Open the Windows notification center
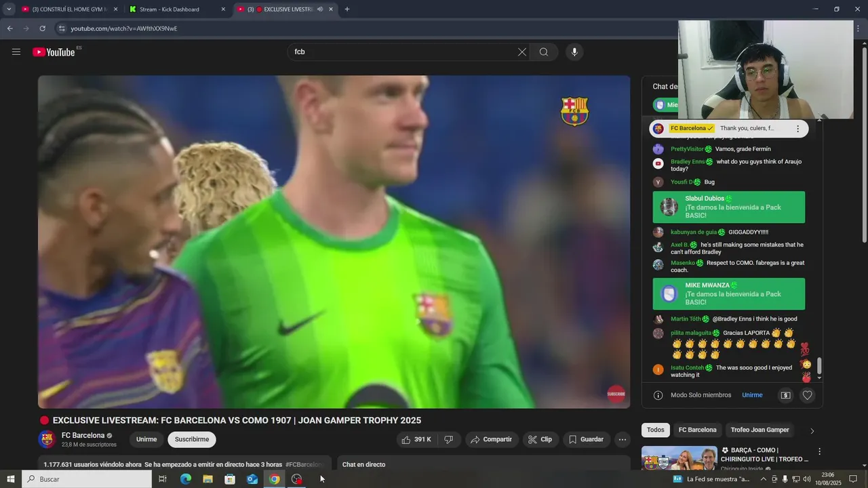This screenshot has height=488, width=868. click(853, 479)
